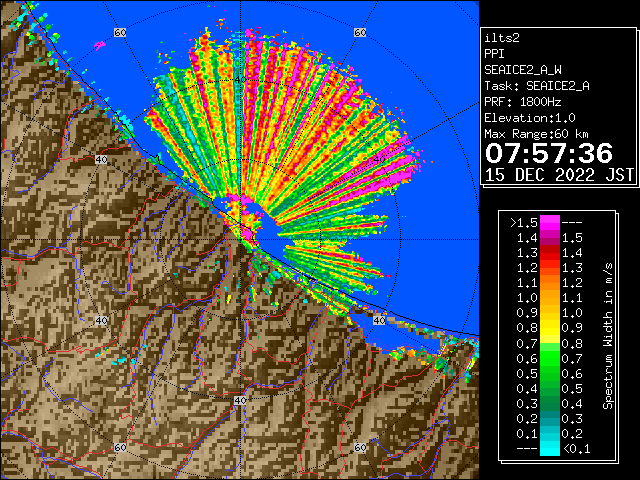Click the 40 km label on southeast coastline
Viewport: 640px width, 480px height.
(379, 320)
